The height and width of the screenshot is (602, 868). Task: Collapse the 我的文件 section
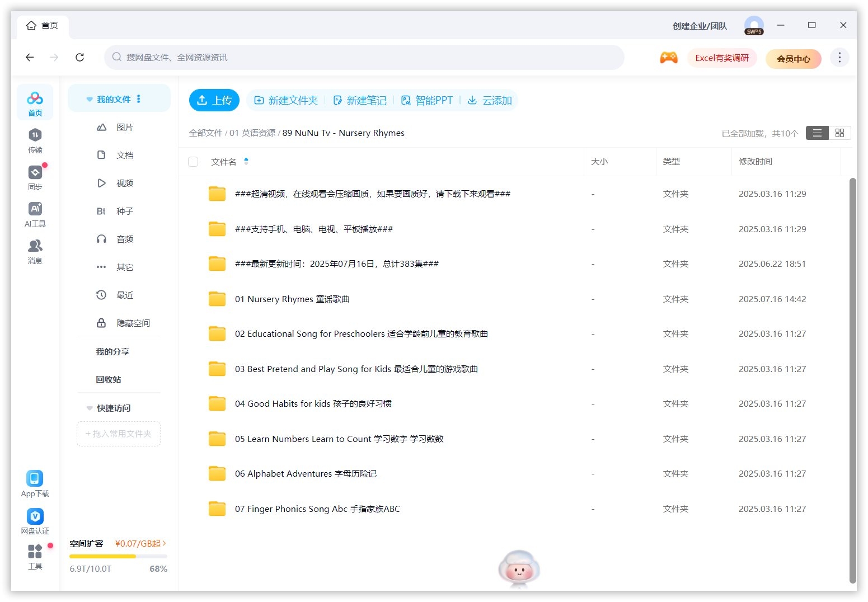pyautogui.click(x=90, y=98)
